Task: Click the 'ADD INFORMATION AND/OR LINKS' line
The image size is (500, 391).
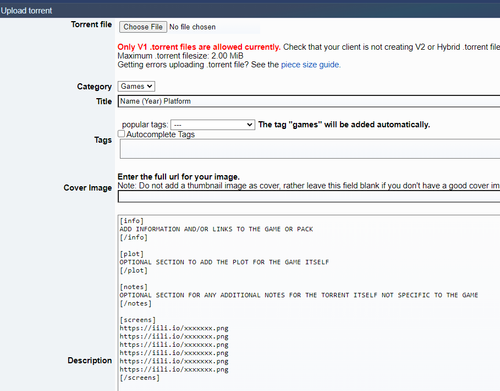Action: point(216,229)
